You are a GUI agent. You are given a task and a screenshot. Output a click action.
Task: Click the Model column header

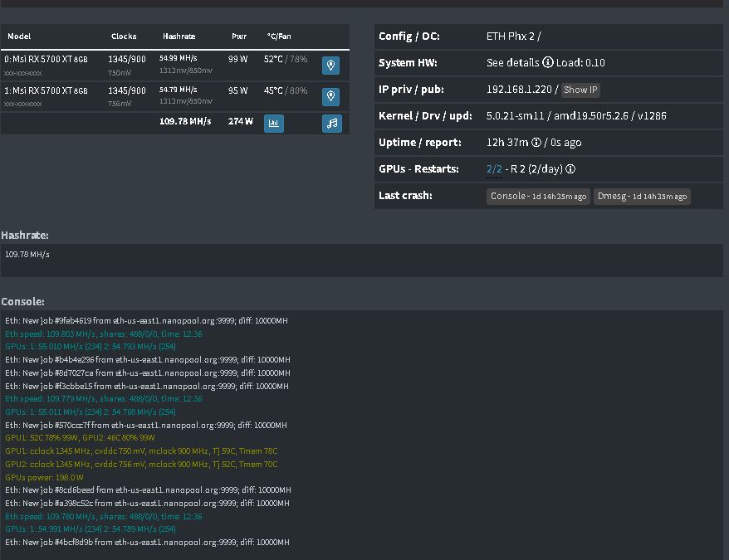pos(20,37)
